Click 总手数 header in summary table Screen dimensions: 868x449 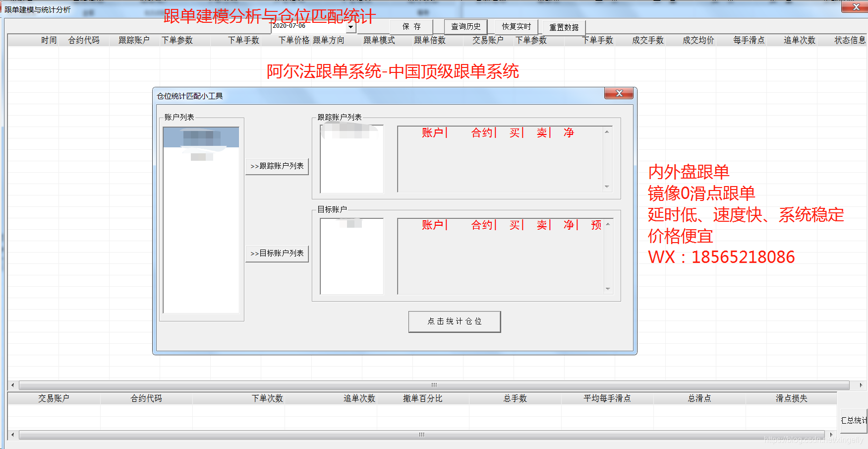coord(515,398)
